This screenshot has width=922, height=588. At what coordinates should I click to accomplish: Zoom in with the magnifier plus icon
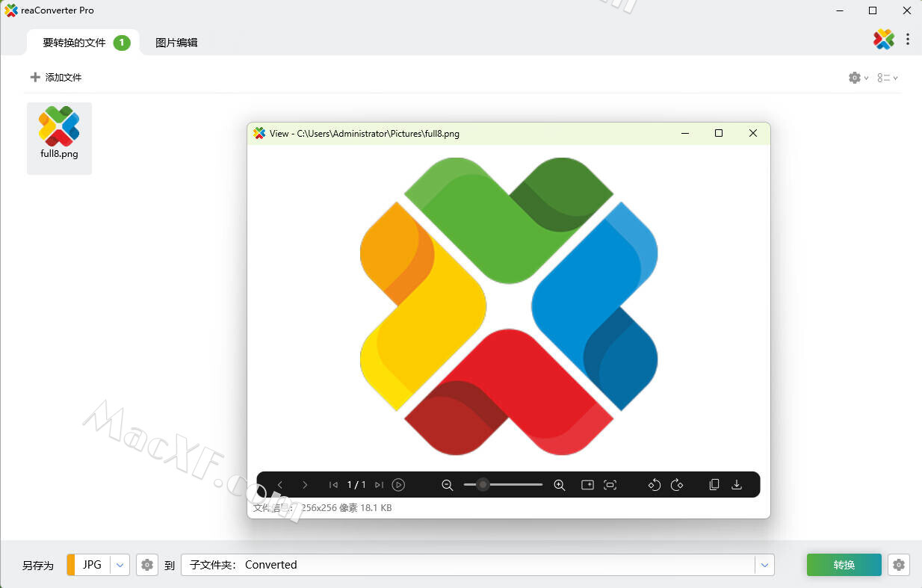coord(560,485)
